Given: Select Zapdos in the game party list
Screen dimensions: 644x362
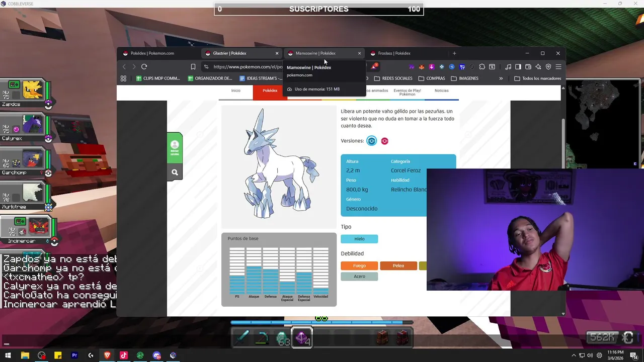Looking at the screenshot, I should coord(25,94).
